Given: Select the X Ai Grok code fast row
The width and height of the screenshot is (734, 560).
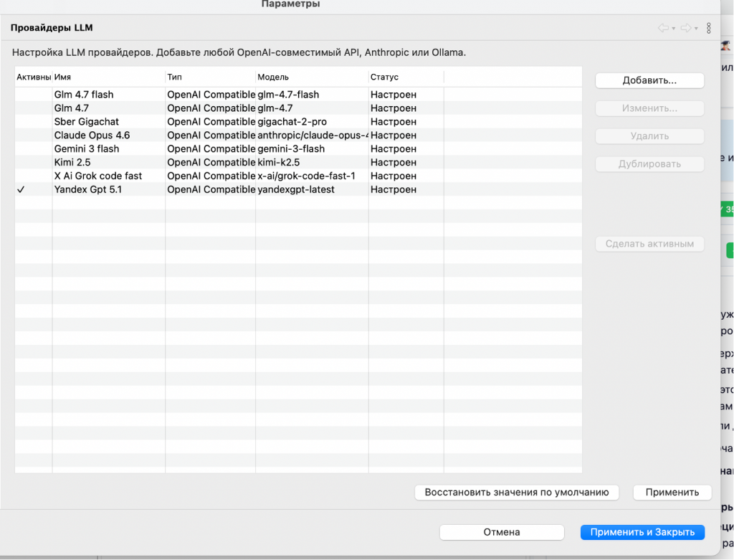Looking at the screenshot, I should pyautogui.click(x=298, y=176).
